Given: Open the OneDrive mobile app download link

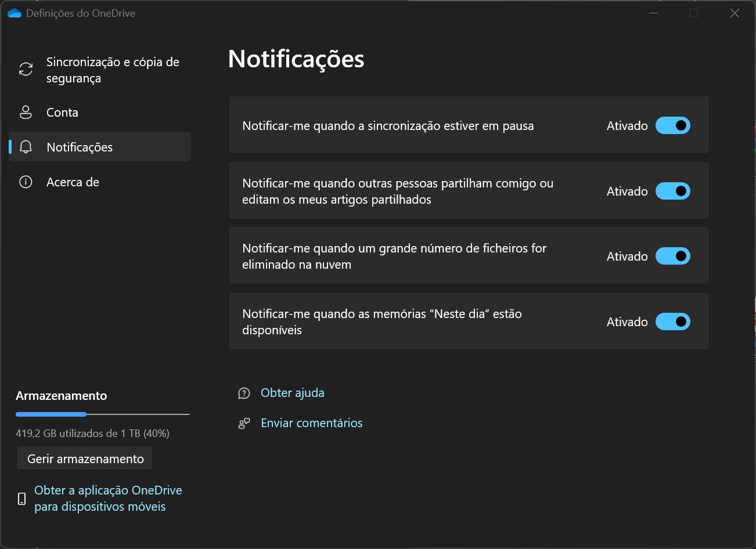Looking at the screenshot, I should coord(108,499).
